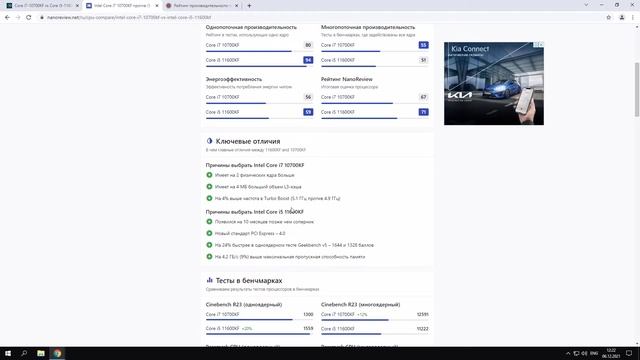Click the single-thread score 80 badge
The image size is (640, 360).
click(x=308, y=45)
